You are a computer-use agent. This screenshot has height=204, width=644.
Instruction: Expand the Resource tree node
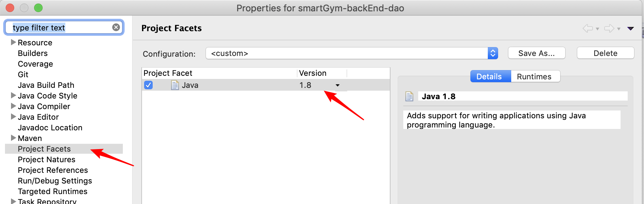point(13,42)
